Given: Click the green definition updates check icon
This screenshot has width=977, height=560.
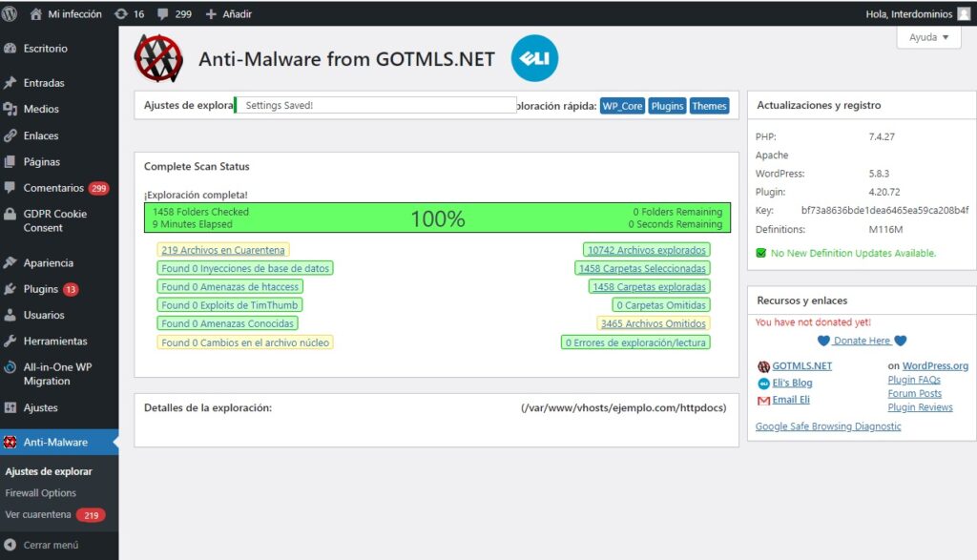Looking at the screenshot, I should click(x=760, y=253).
